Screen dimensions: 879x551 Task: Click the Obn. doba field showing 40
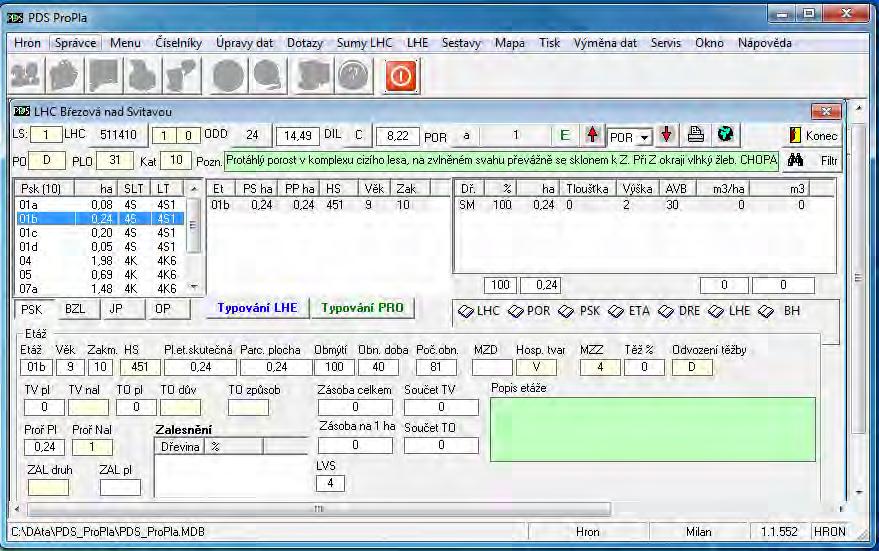378,367
